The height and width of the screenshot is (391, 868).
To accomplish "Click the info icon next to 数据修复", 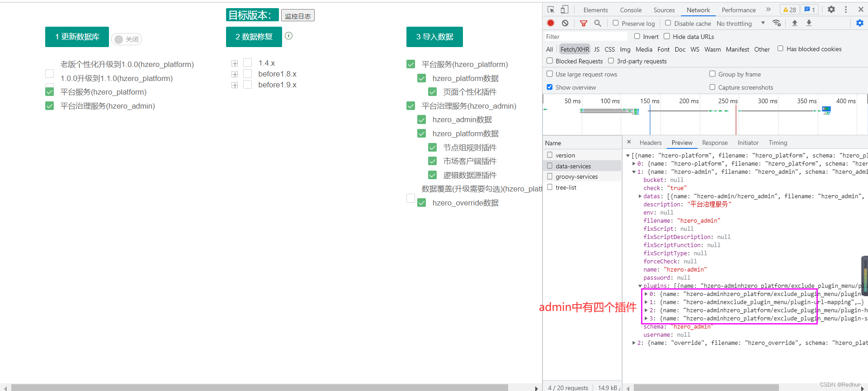I will (x=289, y=36).
